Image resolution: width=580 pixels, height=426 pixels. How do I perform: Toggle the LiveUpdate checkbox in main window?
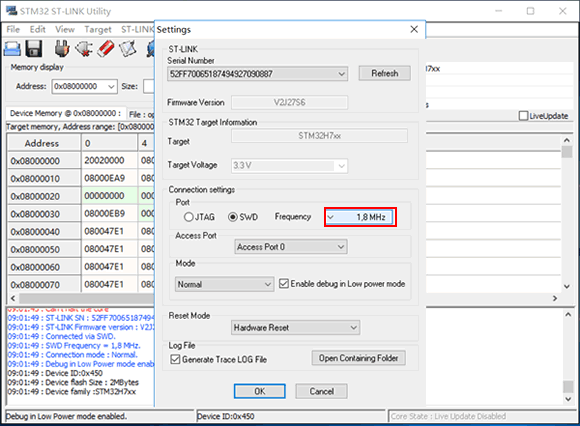[x=523, y=116]
